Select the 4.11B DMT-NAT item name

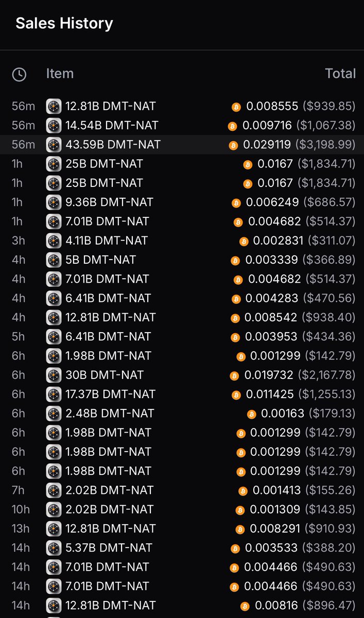point(107,241)
